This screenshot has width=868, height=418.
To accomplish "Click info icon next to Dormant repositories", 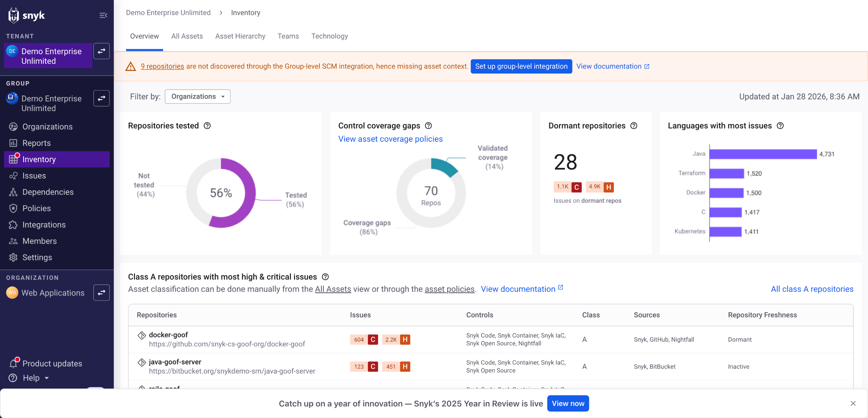I will click(634, 126).
